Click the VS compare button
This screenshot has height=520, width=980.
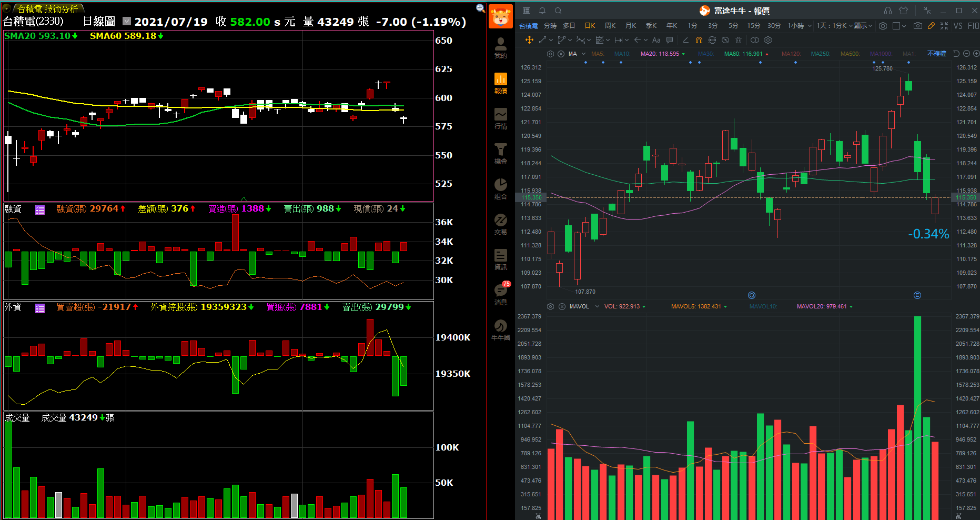click(958, 25)
